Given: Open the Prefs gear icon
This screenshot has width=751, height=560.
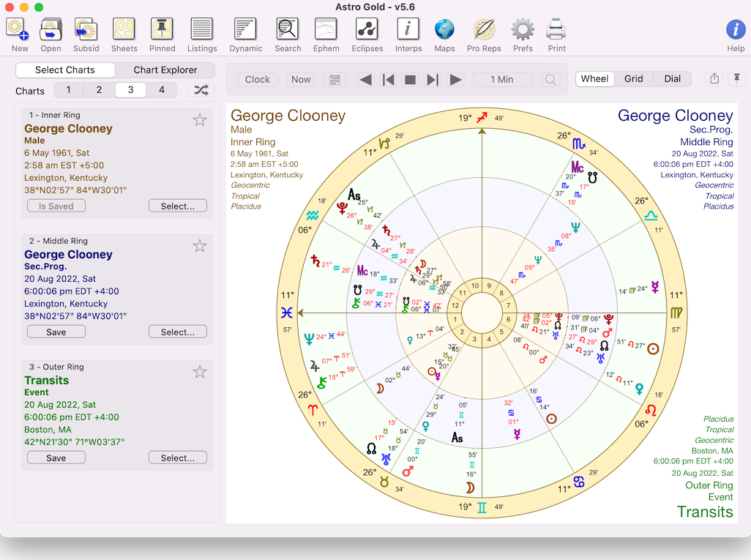Looking at the screenshot, I should 523,30.
